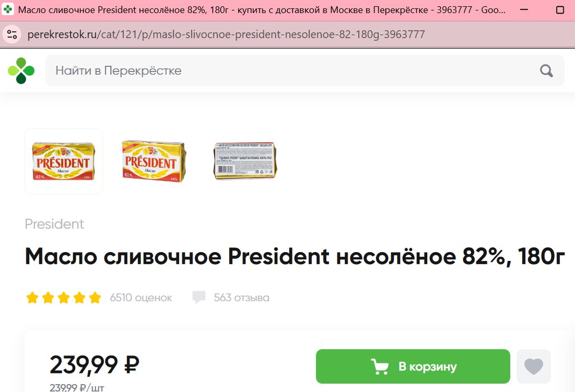Open the 6510 оценок ratings link
Viewport: 575px width, 392px height.
click(141, 298)
